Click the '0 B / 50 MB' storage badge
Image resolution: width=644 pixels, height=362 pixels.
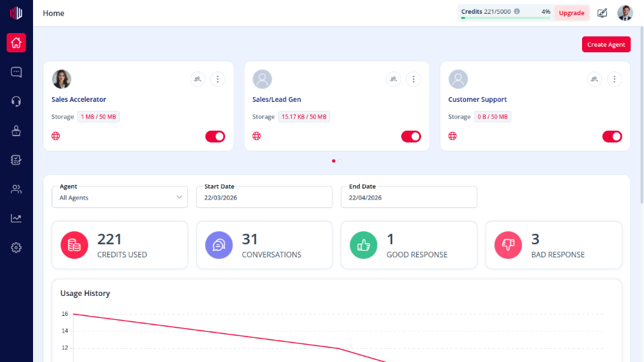[x=493, y=117]
